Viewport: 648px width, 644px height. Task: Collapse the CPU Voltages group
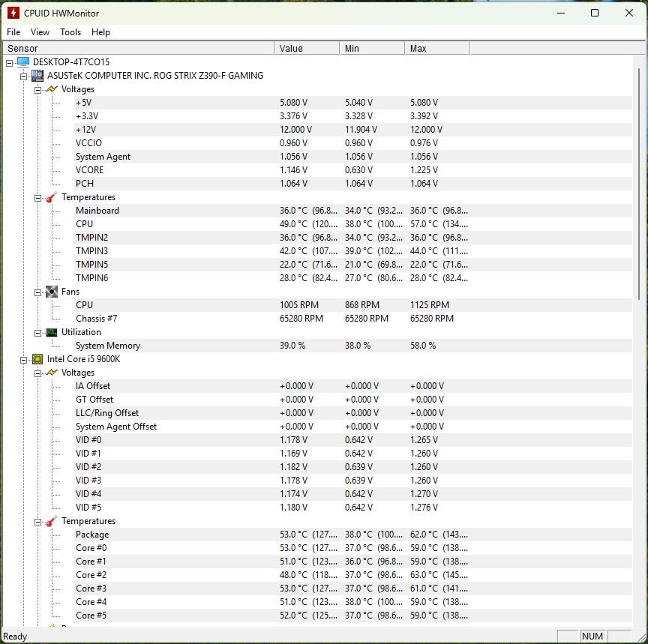pyautogui.click(x=37, y=373)
